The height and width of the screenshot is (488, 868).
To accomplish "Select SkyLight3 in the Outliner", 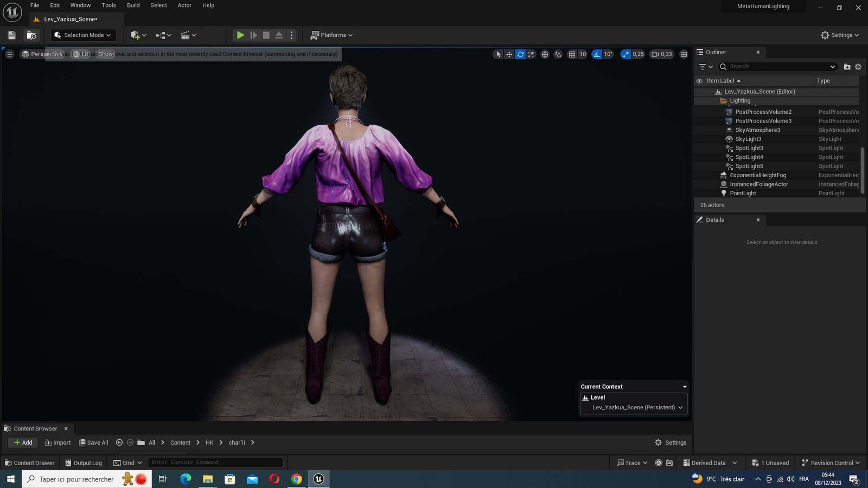I will pos(748,139).
